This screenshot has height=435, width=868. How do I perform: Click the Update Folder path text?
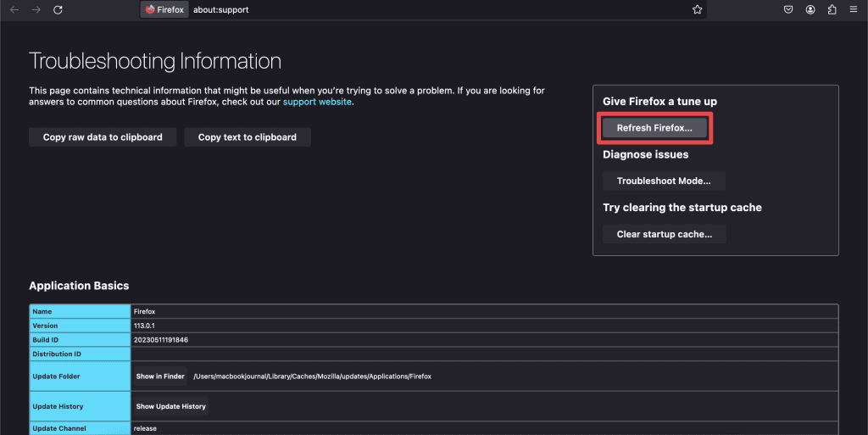pos(312,376)
